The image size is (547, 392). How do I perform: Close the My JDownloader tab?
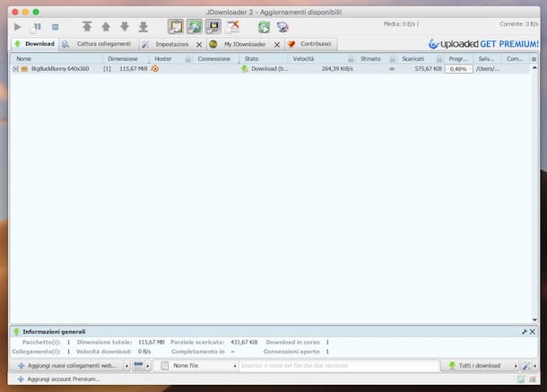[277, 45]
